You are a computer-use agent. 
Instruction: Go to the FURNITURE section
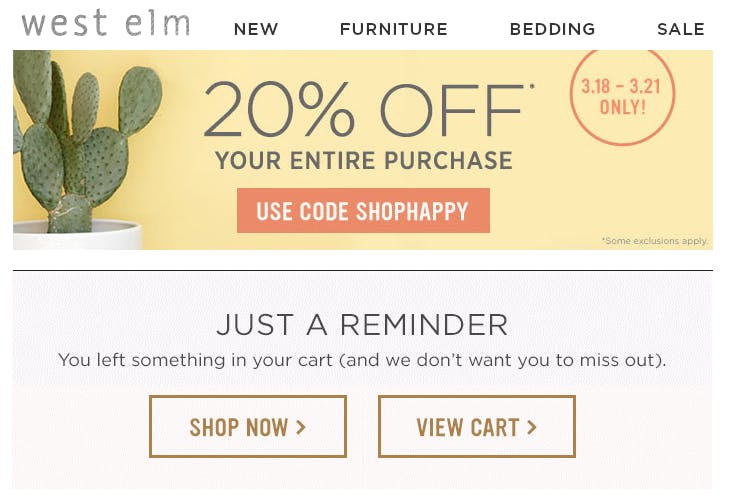394,29
